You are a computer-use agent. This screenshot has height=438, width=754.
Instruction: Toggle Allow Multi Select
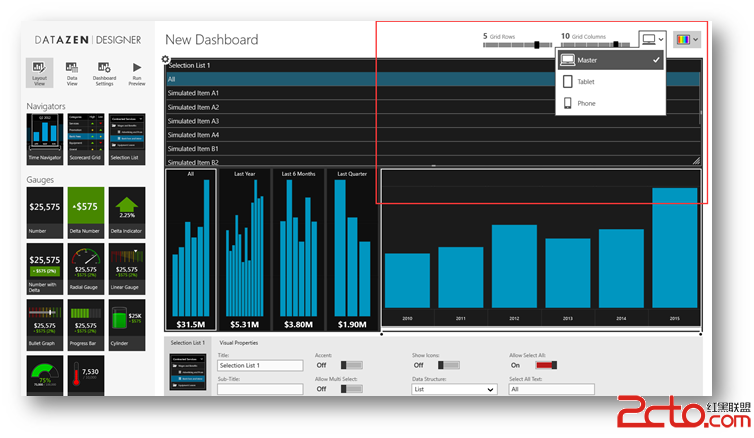click(352, 389)
